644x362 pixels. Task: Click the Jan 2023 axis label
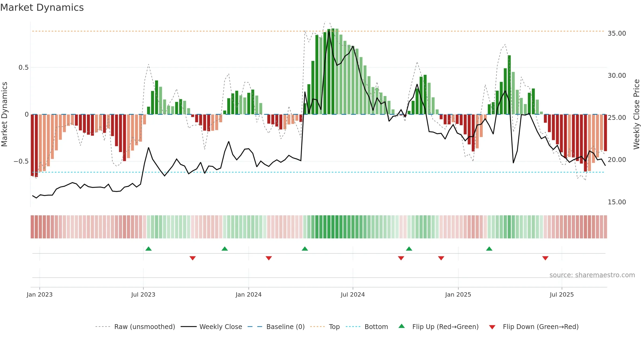[x=40, y=294]
